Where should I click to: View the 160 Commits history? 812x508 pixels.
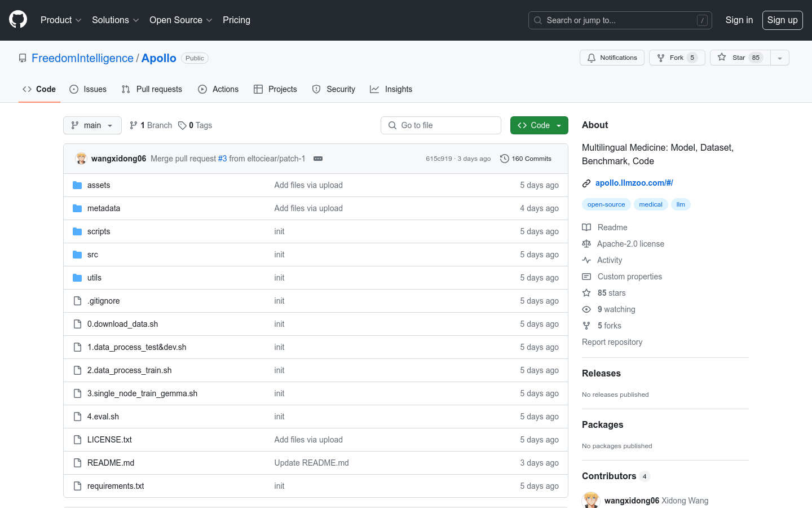[526, 159]
